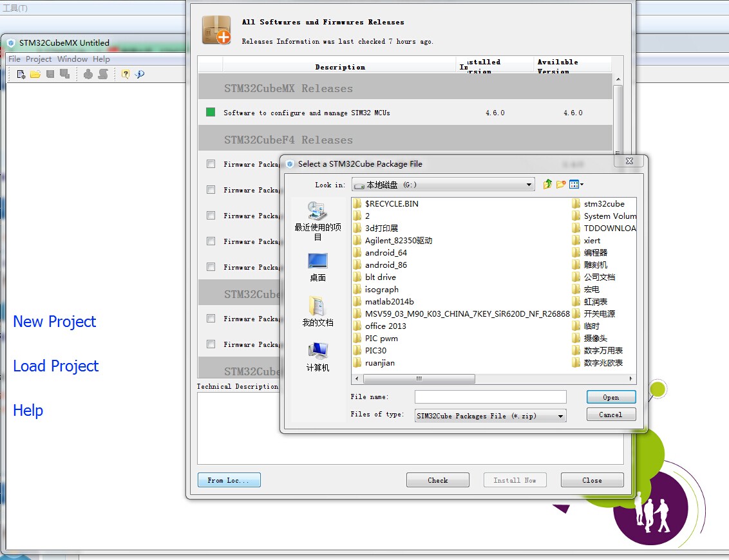
Task: Select the 编程器 folder name
Action: [x=596, y=252]
